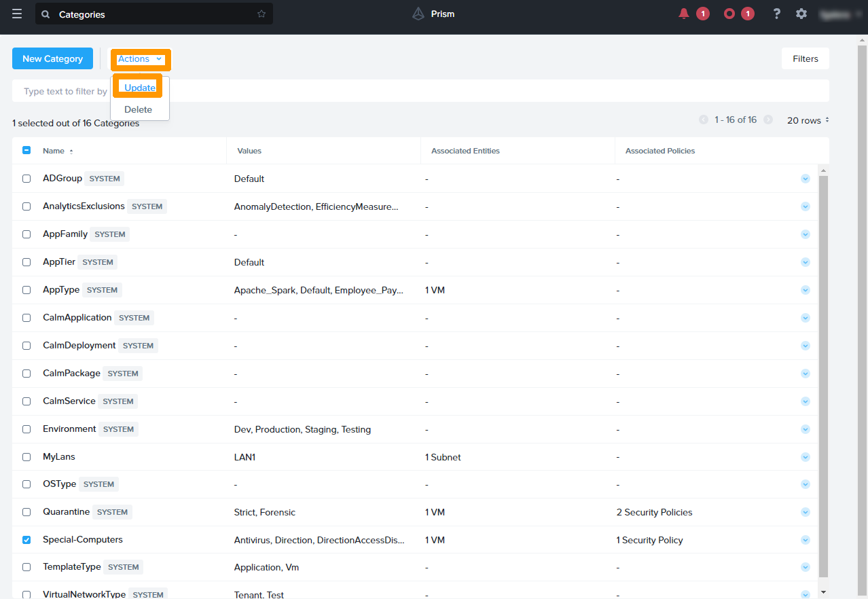Screen dimensions: 868x599
Task: Select the MyLans category checkbox
Action: (26, 457)
